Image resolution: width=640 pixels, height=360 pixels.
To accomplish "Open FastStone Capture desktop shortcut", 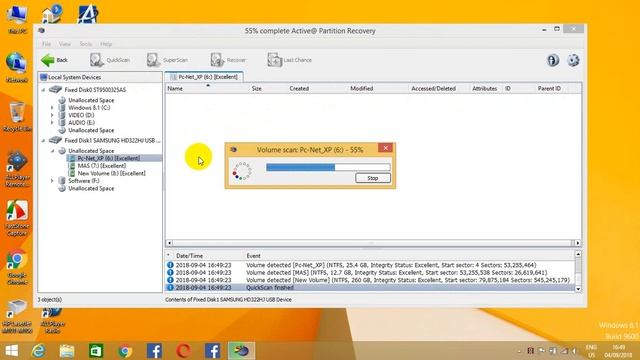I will click(x=17, y=218).
